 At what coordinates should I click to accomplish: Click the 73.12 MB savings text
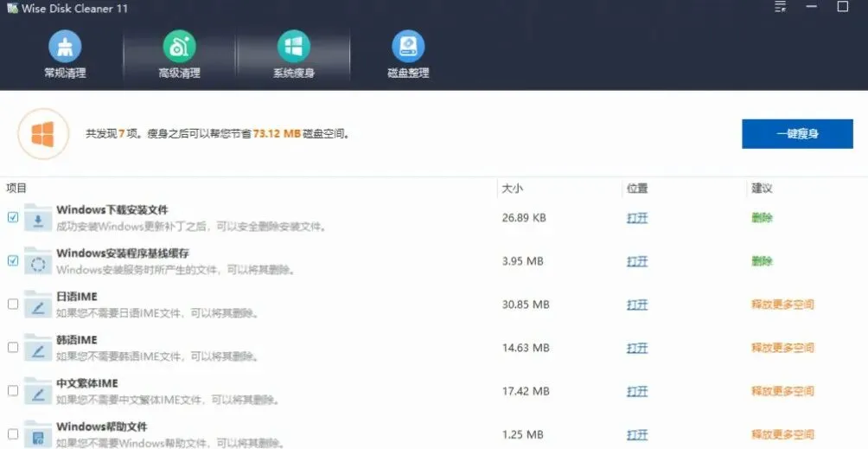click(x=277, y=134)
